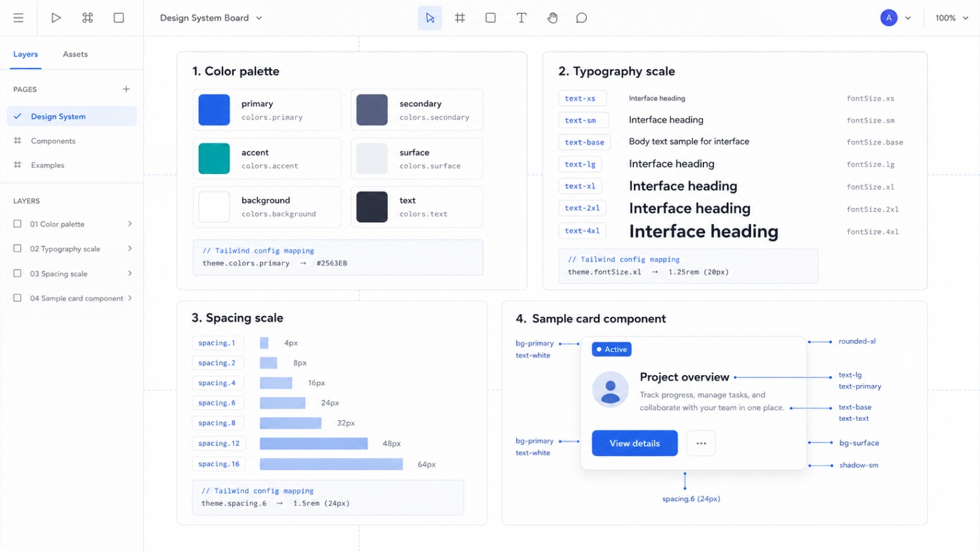Click the colors.accent label
The image size is (980, 551).
pos(270,166)
